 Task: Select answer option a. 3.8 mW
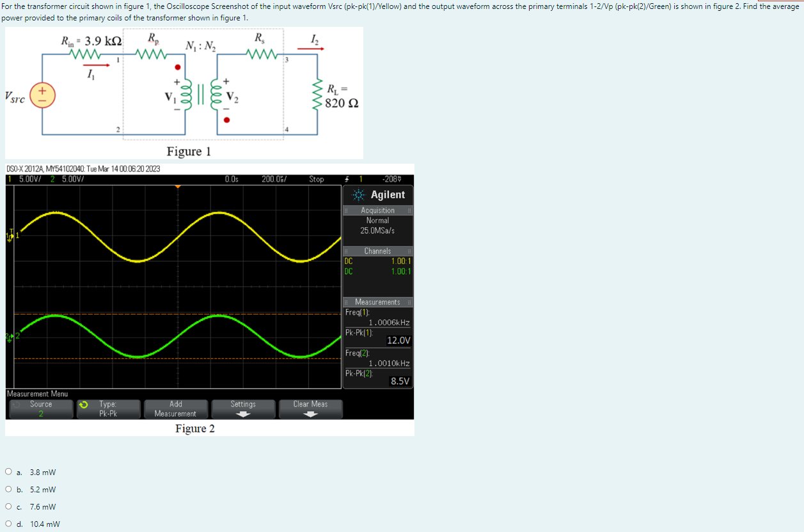8,471
